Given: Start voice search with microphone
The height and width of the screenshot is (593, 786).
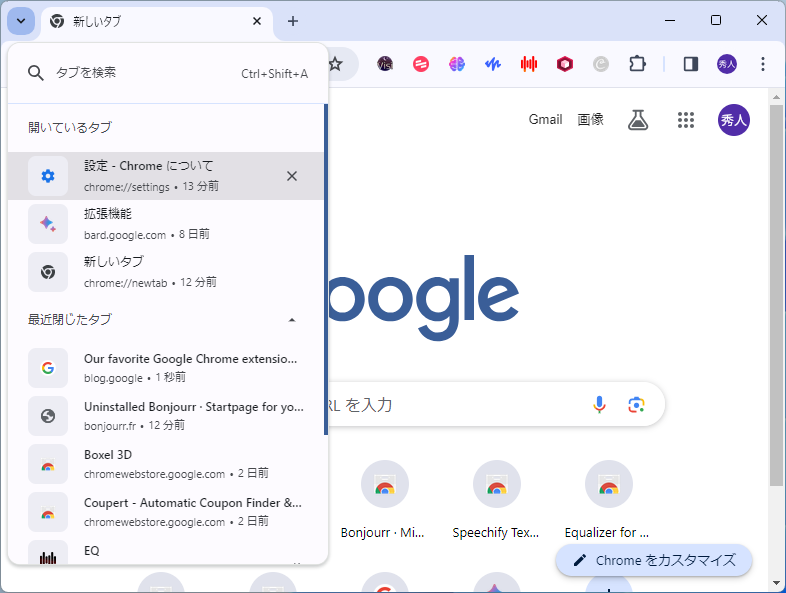Looking at the screenshot, I should [599, 404].
